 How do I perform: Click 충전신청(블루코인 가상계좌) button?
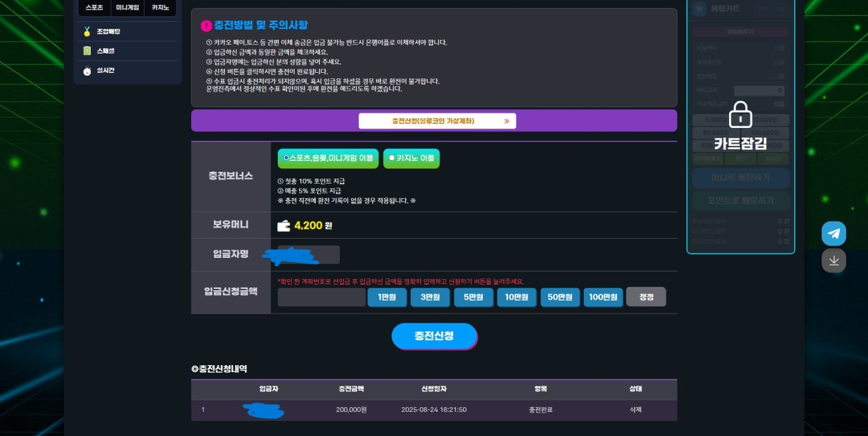click(437, 121)
